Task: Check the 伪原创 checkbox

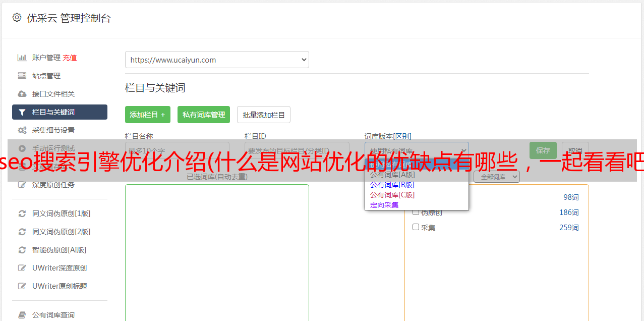Action: pyautogui.click(x=416, y=212)
